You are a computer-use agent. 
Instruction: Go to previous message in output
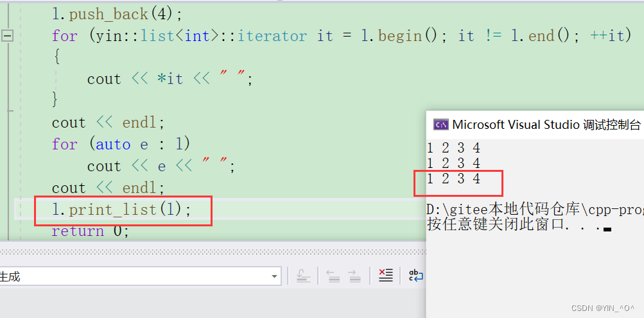333,276
